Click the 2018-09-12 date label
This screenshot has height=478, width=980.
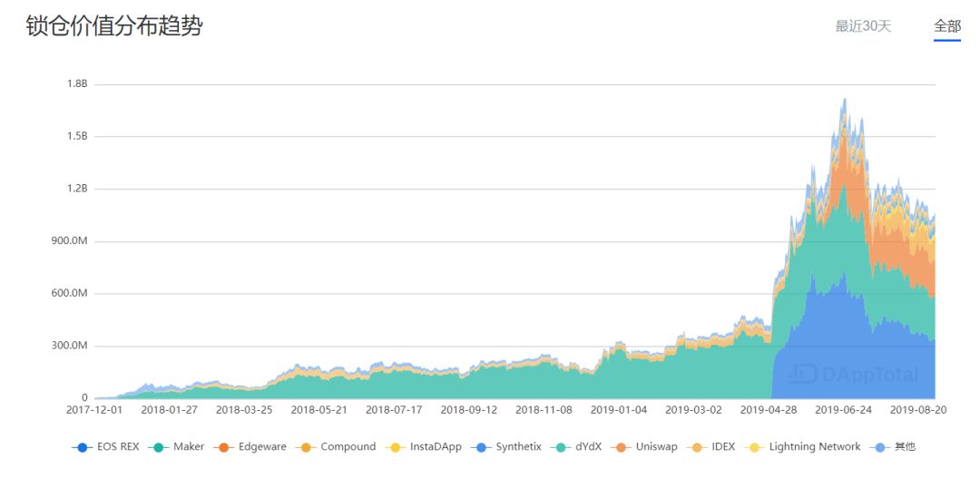click(x=469, y=411)
